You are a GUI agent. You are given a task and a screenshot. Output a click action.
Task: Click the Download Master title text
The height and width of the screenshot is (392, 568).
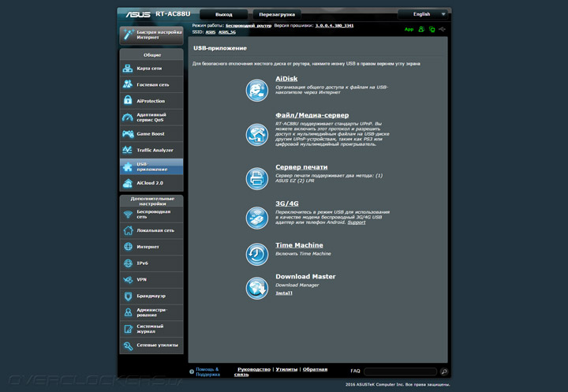coord(305,276)
